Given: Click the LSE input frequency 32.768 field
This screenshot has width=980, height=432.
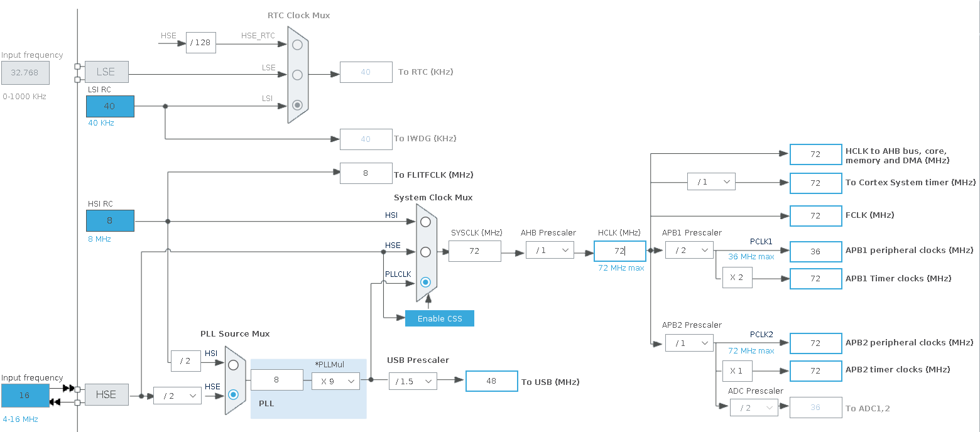Looking at the screenshot, I should (25, 72).
